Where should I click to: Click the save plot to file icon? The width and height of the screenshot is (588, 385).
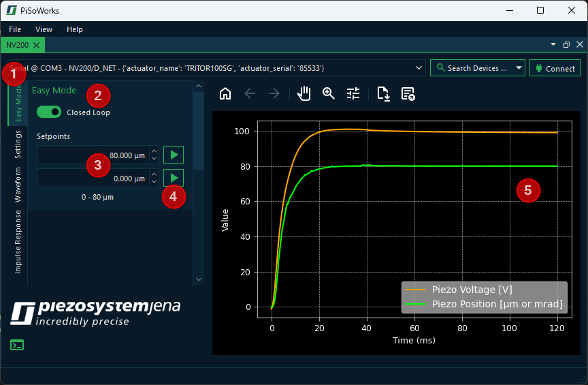[x=383, y=94]
